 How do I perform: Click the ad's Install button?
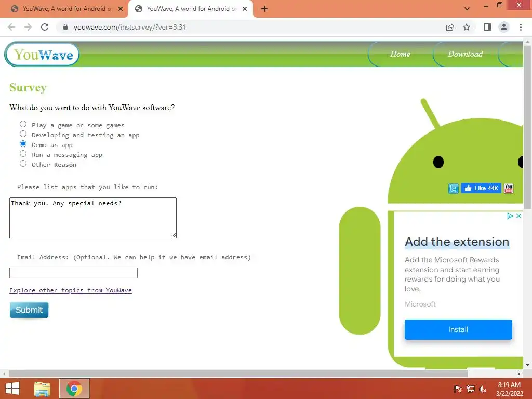coord(458,329)
